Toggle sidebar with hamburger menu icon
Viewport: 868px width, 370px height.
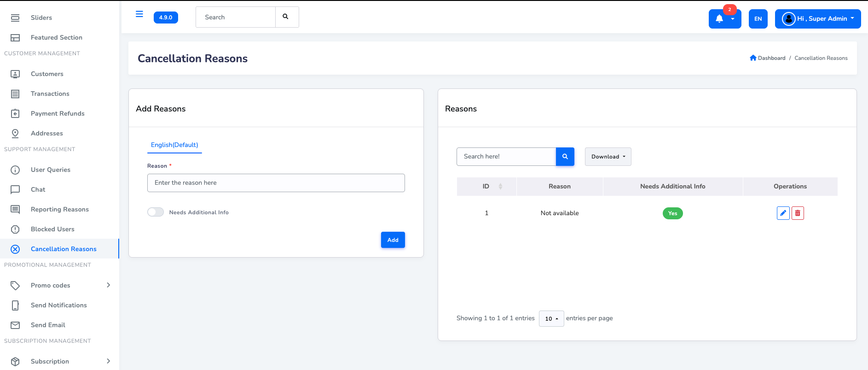coord(139,14)
